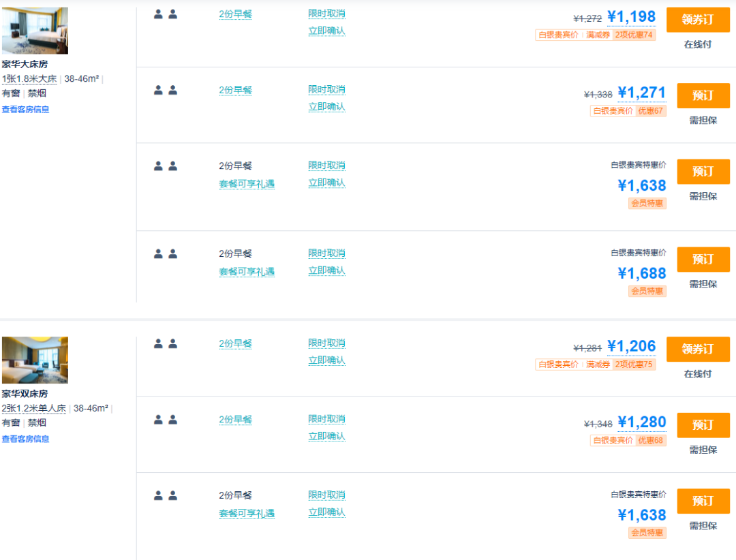The width and height of the screenshot is (736, 560).
Task: Click 预订 button for ¥1,280 rate
Action: 703,425
